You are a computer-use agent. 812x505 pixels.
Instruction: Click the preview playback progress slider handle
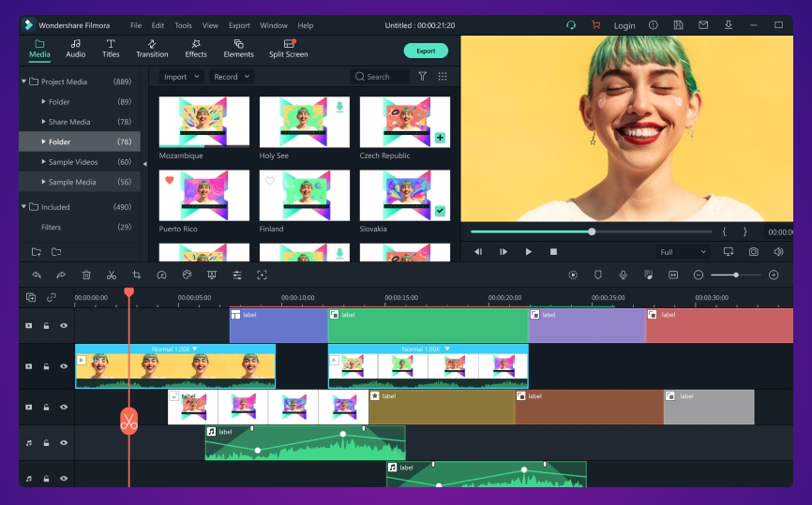592,231
